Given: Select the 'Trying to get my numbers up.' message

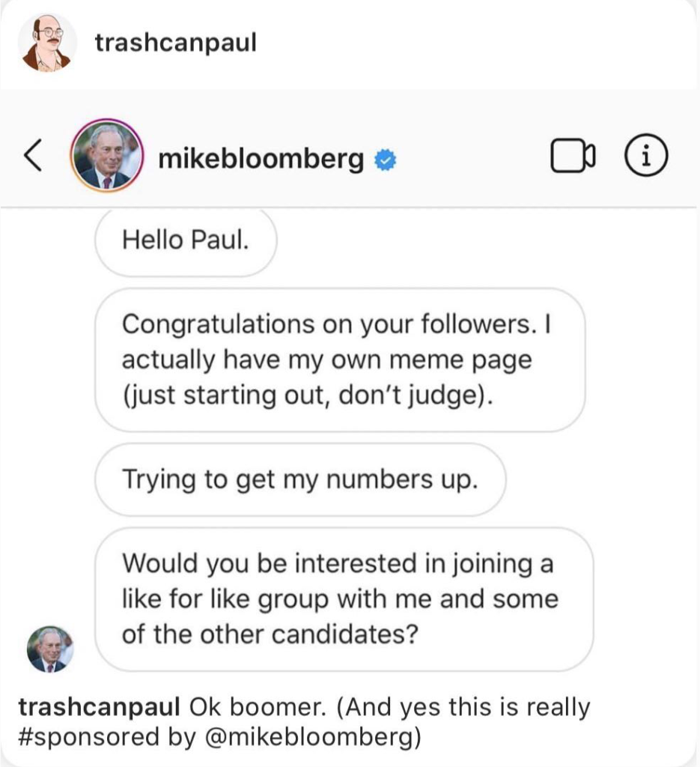Looking at the screenshot, I should (x=299, y=479).
